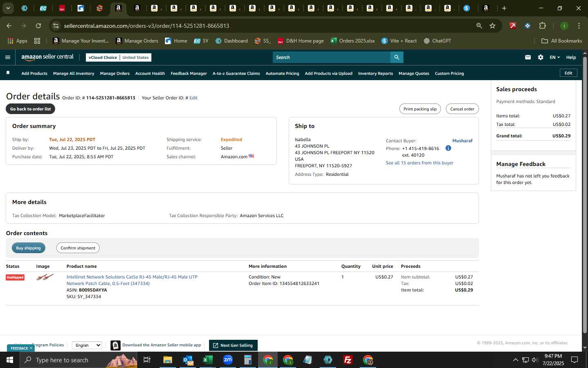Viewport: 588px width, 368px height.
Task: Click the vCloud Choice account switcher
Action: (x=118, y=57)
